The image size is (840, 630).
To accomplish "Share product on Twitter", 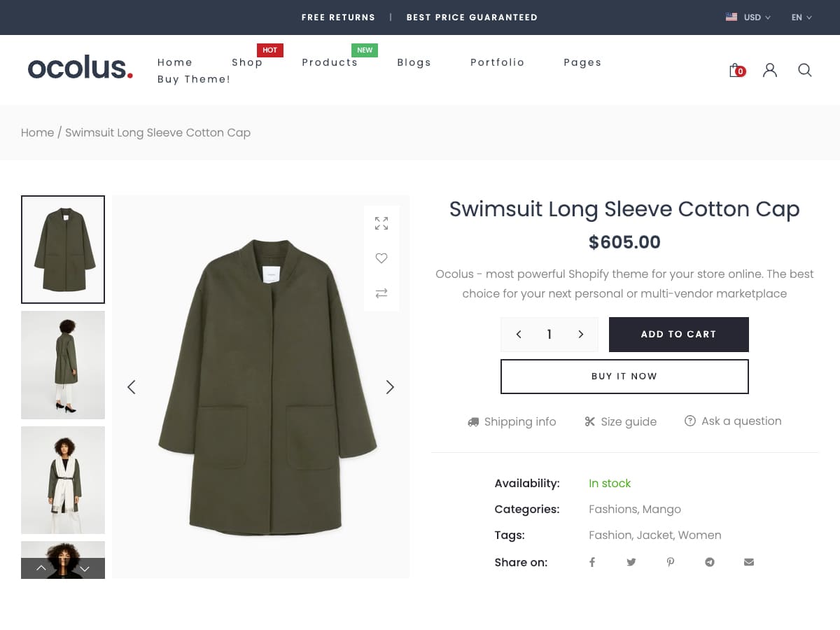I will (631, 562).
